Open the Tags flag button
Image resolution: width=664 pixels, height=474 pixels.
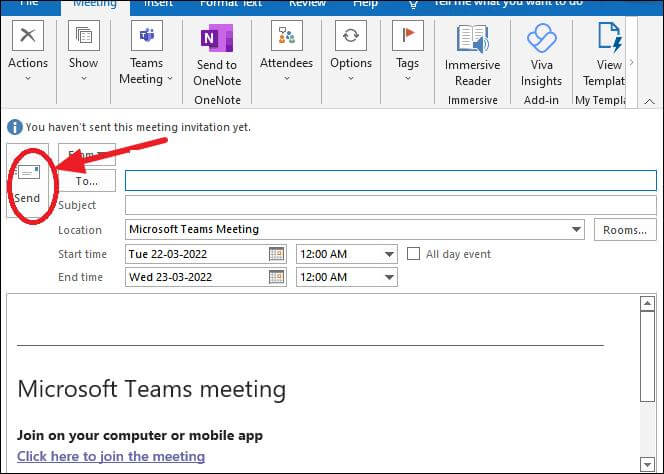(x=407, y=51)
